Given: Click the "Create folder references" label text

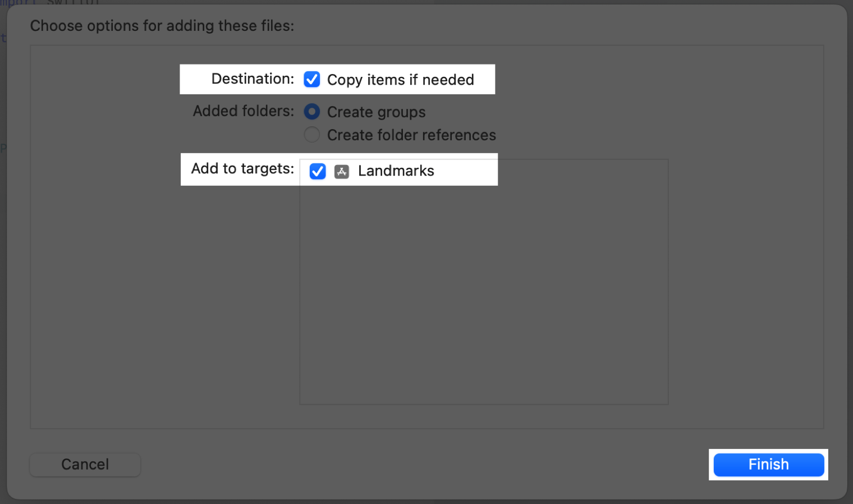Looking at the screenshot, I should click(x=411, y=135).
